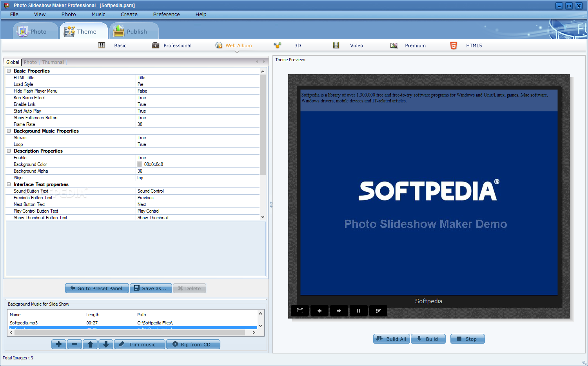This screenshot has height=366, width=588.
Task: Switch to the Publish main tab
Action: tap(134, 31)
